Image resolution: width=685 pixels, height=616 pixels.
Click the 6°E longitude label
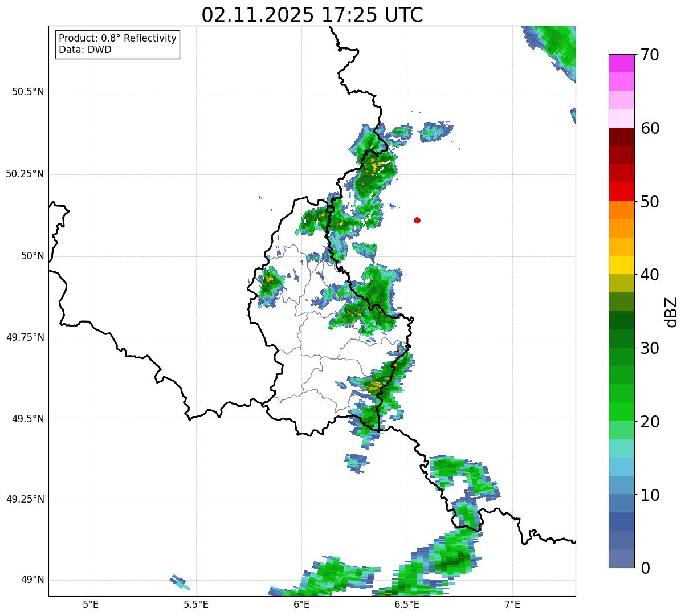point(301,605)
